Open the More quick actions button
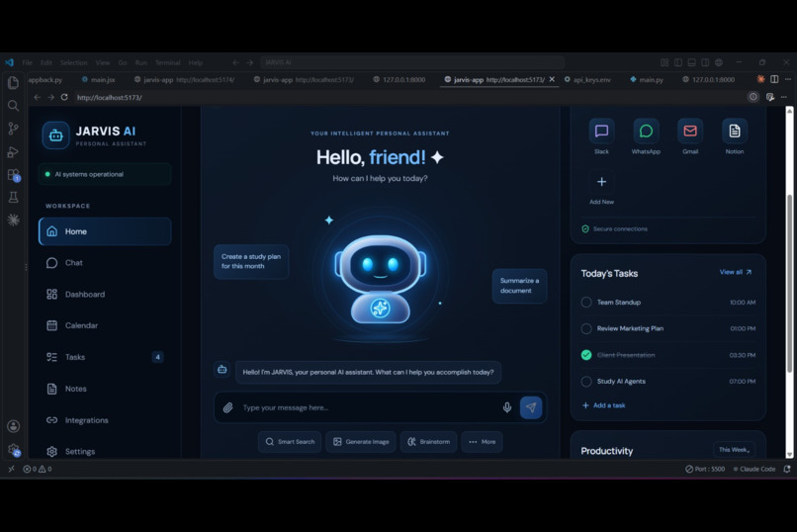Image resolution: width=797 pixels, height=532 pixels. click(482, 442)
